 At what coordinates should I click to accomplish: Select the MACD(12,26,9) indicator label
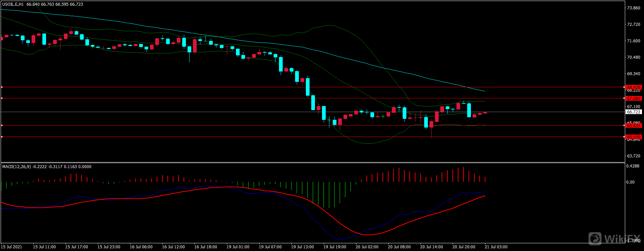(x=17, y=167)
